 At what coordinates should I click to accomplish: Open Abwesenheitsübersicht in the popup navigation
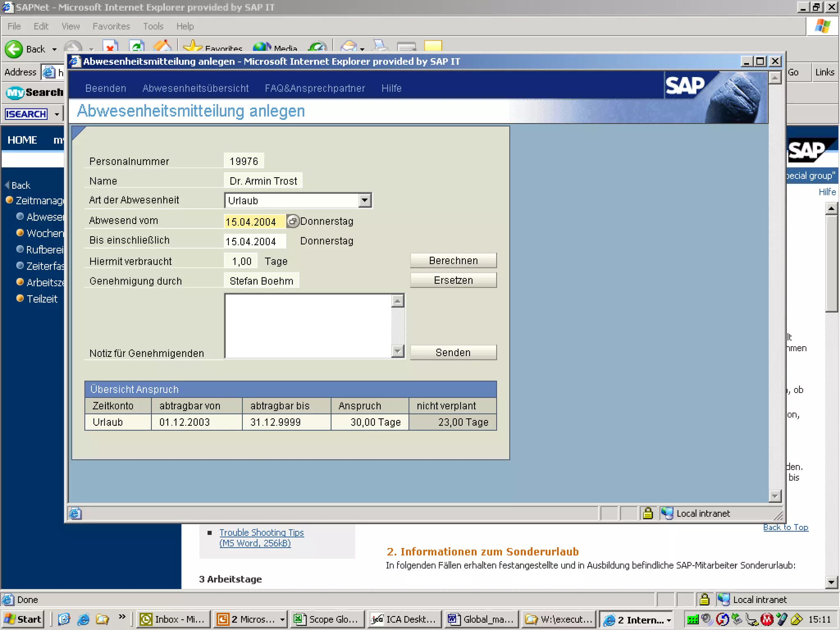pyautogui.click(x=196, y=88)
